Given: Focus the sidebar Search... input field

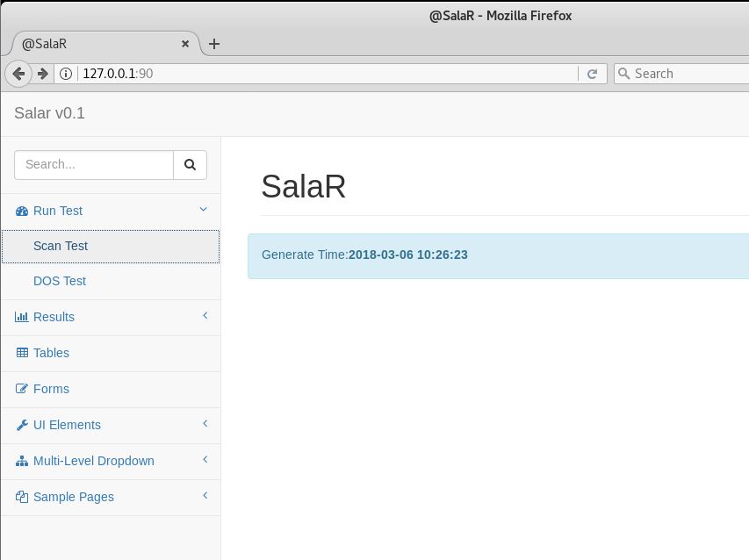Looking at the screenshot, I should coord(94,165).
